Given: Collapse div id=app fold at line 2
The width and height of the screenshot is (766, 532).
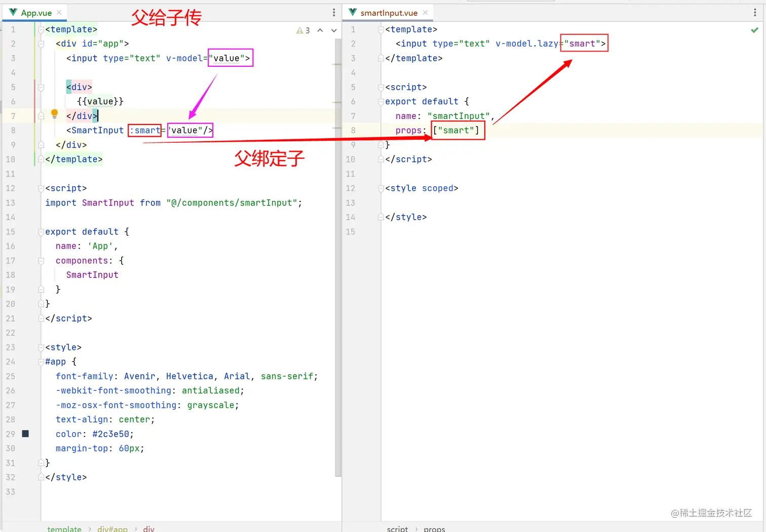Looking at the screenshot, I should 41,44.
